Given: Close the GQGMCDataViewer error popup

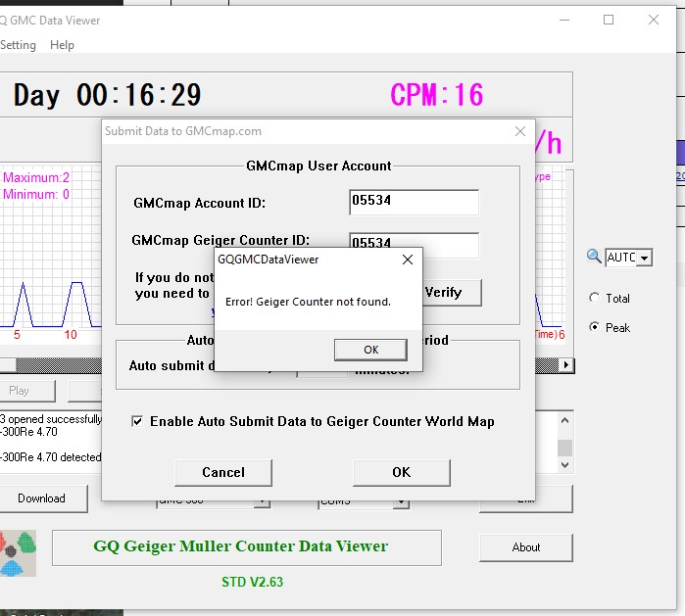Looking at the screenshot, I should click(407, 260).
